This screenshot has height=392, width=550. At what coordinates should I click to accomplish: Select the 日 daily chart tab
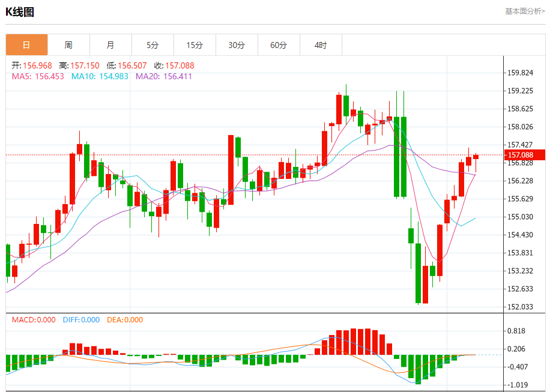pyautogui.click(x=26, y=45)
